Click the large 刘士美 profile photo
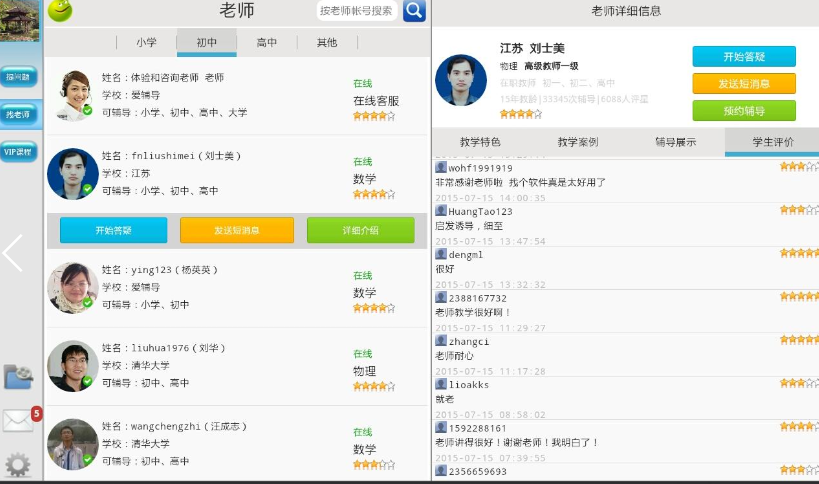 pyautogui.click(x=461, y=80)
